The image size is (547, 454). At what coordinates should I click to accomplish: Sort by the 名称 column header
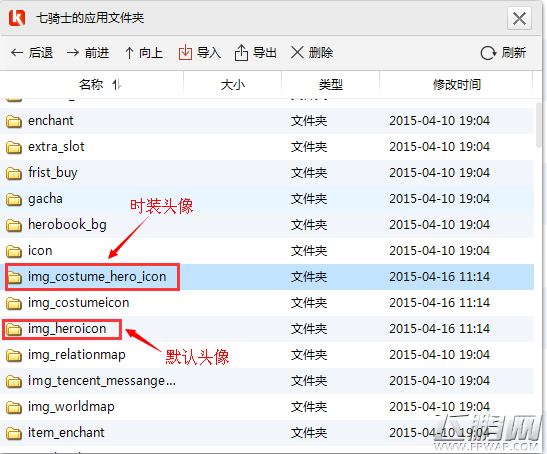click(x=92, y=84)
